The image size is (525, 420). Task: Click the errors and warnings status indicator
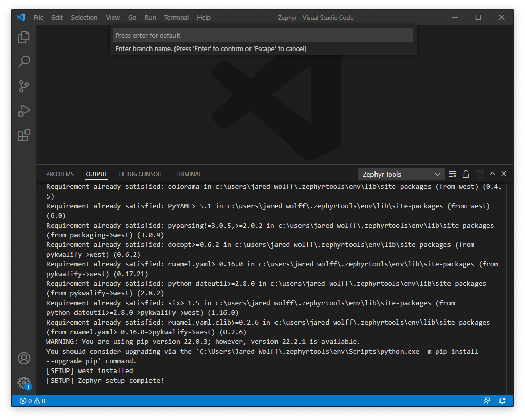pyautogui.click(x=33, y=401)
